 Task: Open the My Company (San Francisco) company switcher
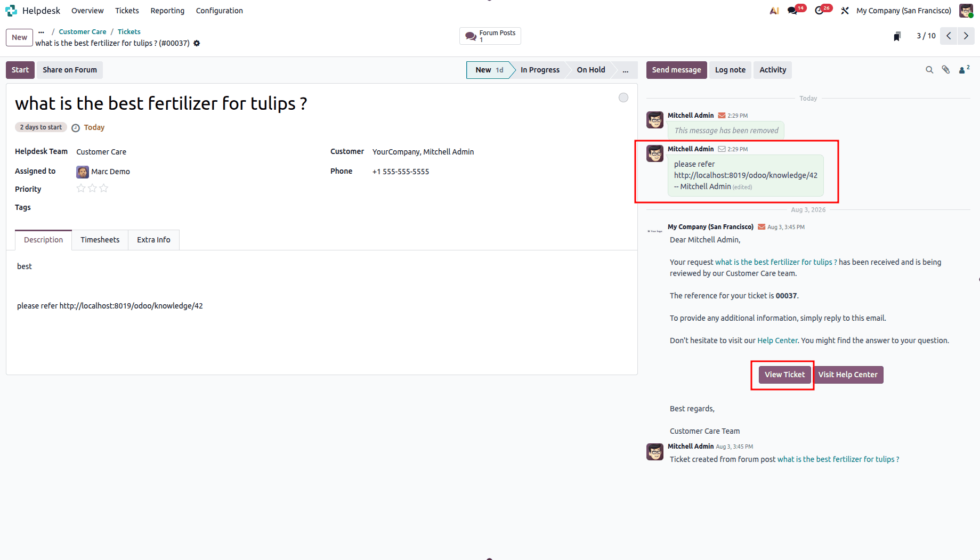click(x=904, y=11)
